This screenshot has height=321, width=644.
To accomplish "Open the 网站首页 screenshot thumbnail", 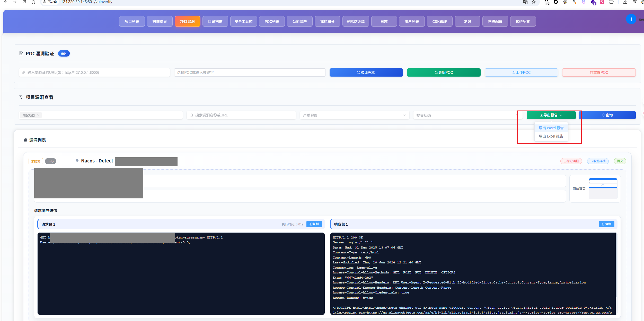I will (603, 189).
